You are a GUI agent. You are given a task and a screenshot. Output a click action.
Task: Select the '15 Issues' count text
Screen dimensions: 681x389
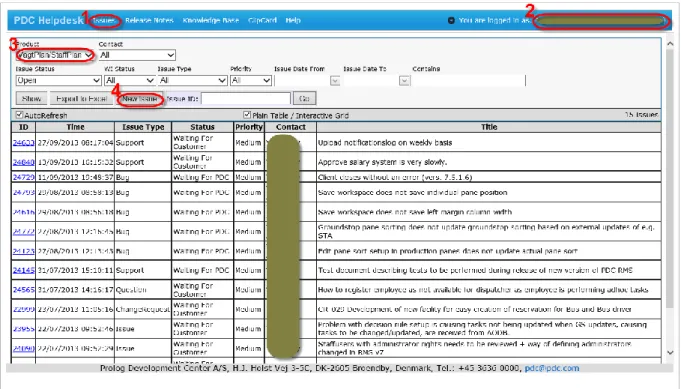[x=641, y=115]
